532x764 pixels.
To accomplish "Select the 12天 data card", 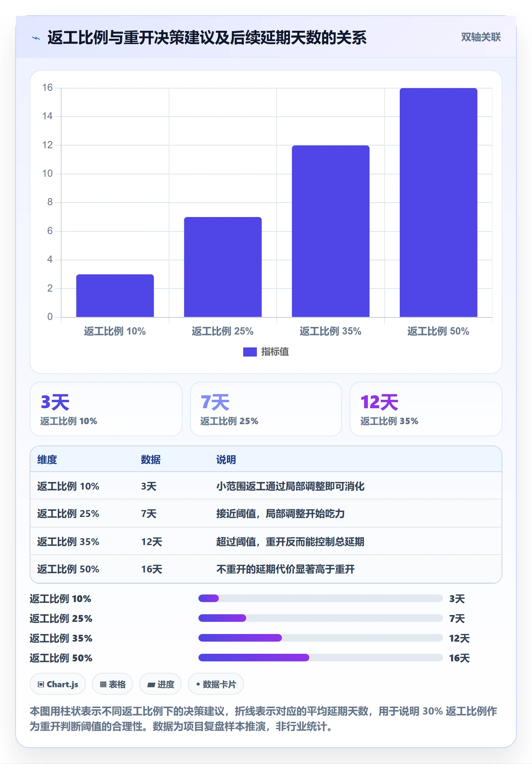I will [426, 409].
